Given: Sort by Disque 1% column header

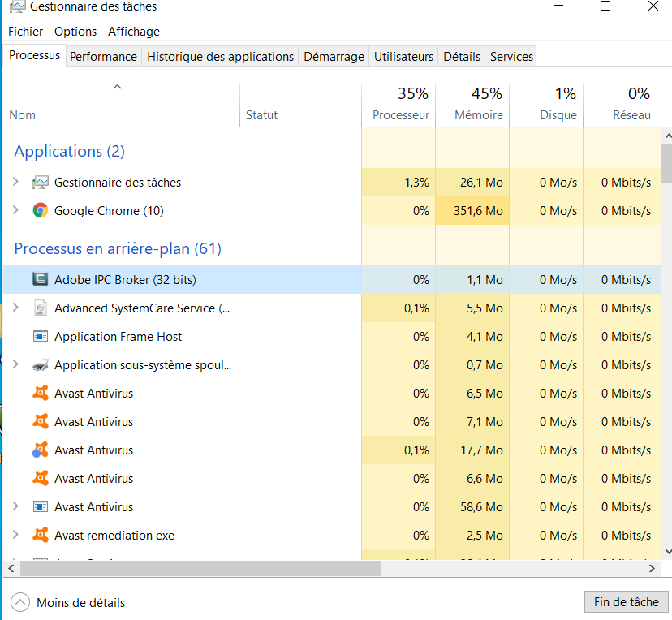Looking at the screenshot, I should point(546,105).
